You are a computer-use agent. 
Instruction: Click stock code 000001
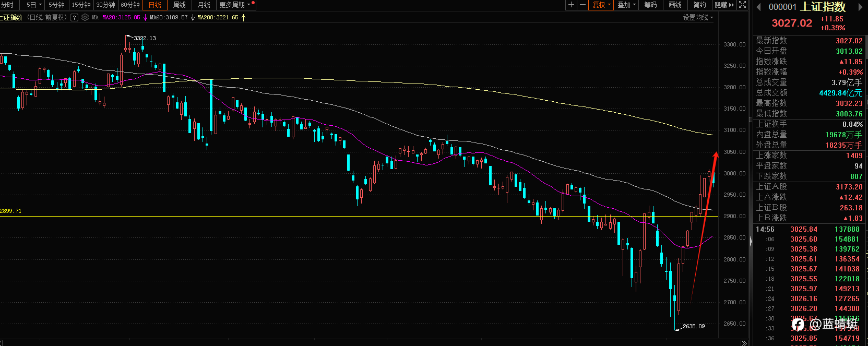[x=782, y=7]
